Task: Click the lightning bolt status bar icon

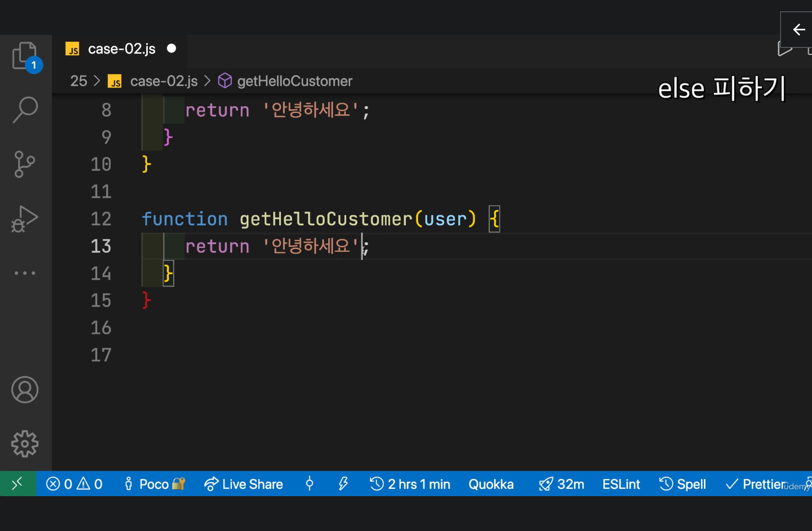Action: (343, 484)
